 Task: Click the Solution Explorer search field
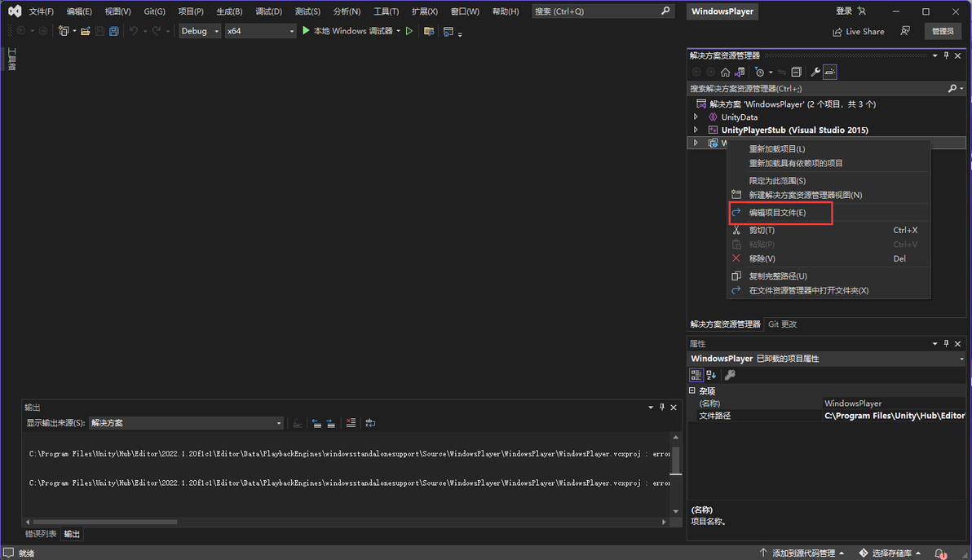pyautogui.click(x=818, y=89)
